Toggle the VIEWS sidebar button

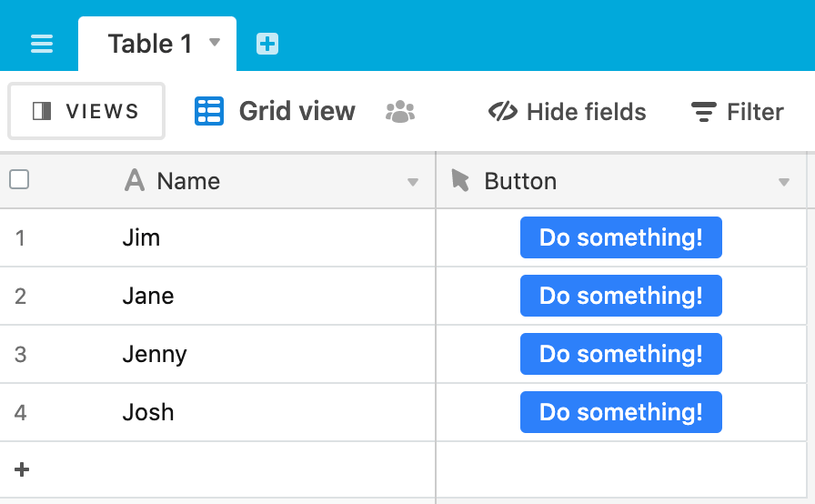coord(86,111)
